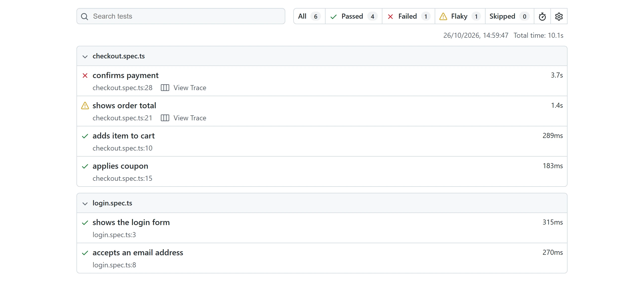Click the green check of shows the login form
The image size is (644, 287).
85,223
